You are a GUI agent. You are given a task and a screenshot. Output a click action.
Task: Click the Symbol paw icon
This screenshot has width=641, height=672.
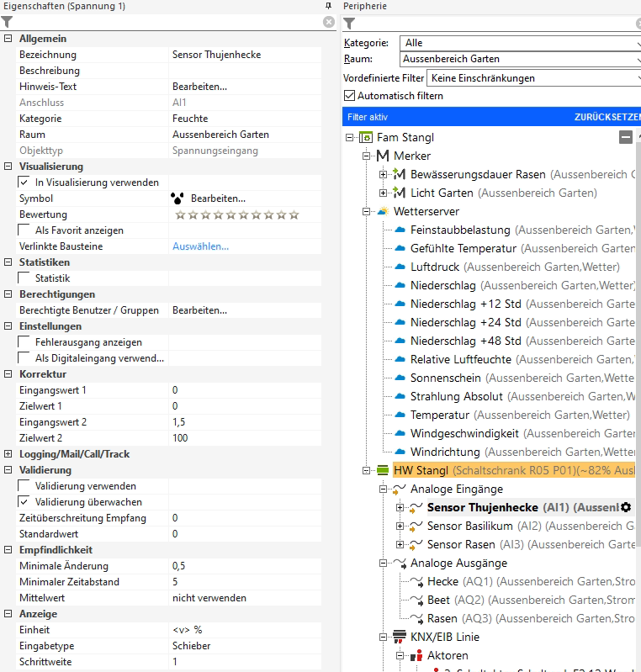(x=177, y=198)
